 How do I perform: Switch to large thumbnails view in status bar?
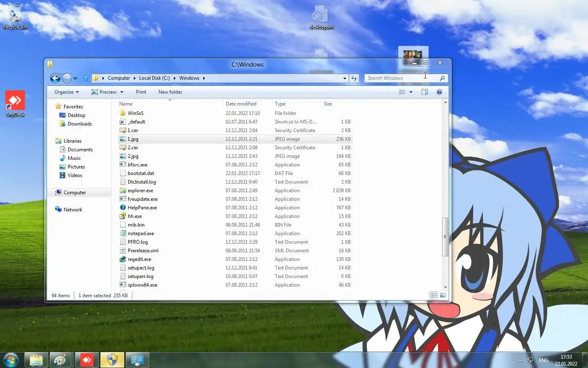pyautogui.click(x=443, y=295)
